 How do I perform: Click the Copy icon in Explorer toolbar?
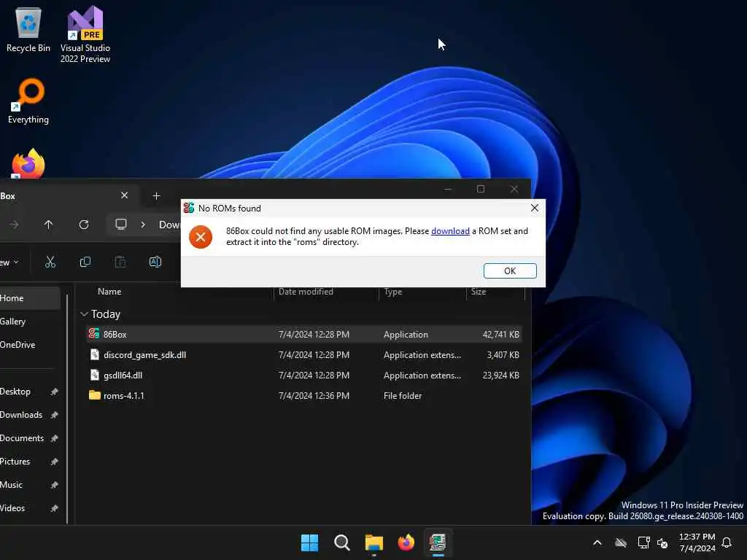[85, 262]
